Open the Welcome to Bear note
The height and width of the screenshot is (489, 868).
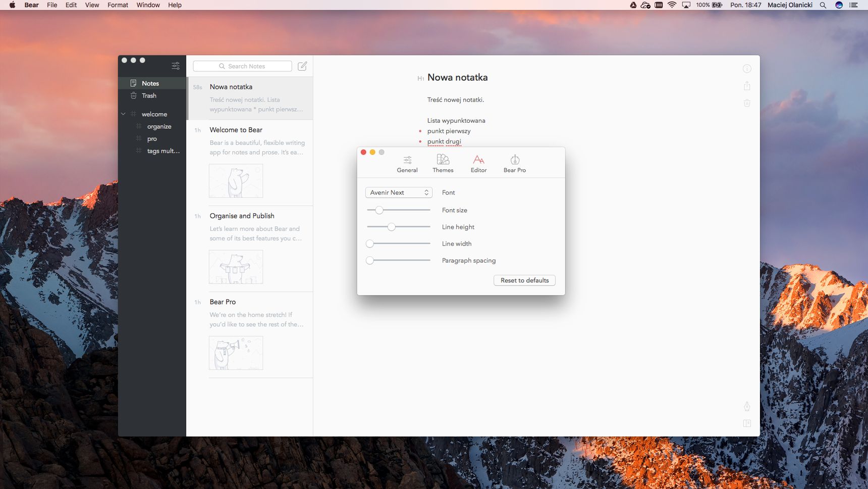[x=250, y=163]
